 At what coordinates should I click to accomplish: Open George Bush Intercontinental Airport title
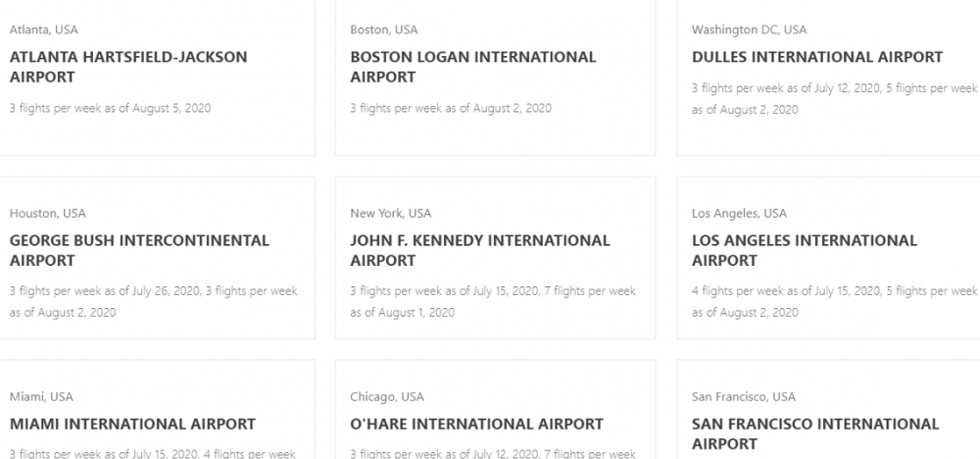[138, 250]
